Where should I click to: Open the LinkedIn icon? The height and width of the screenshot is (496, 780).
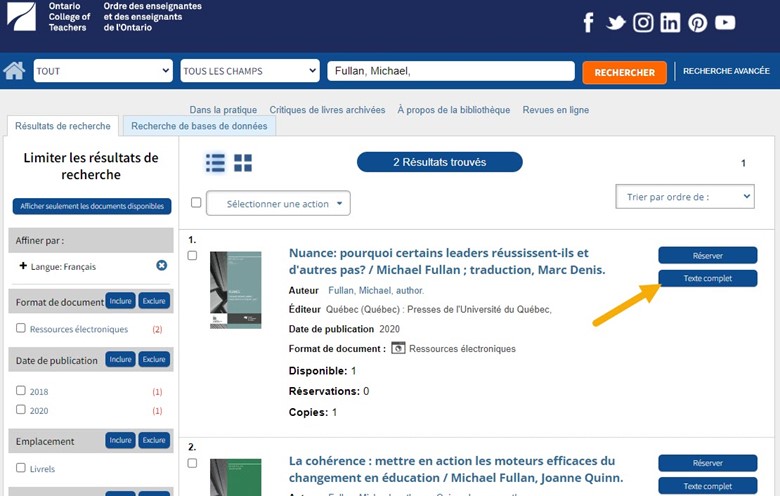(x=670, y=22)
